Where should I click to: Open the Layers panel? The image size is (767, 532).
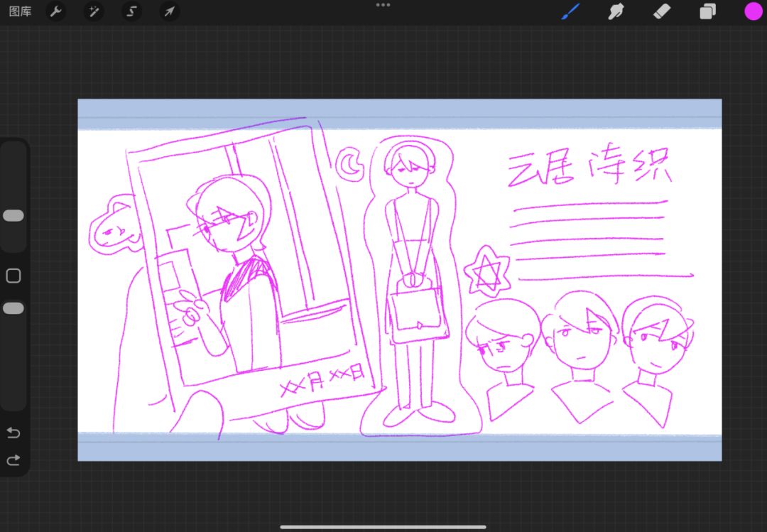point(707,11)
